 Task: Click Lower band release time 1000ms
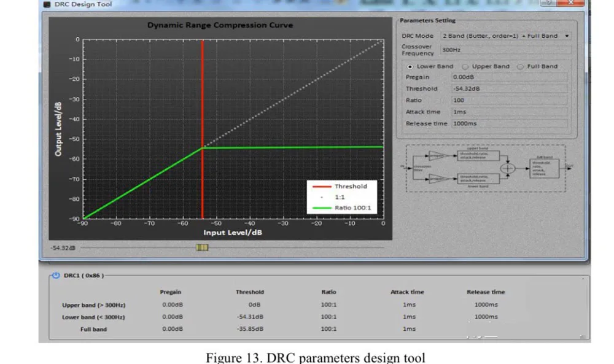pyautogui.click(x=486, y=317)
